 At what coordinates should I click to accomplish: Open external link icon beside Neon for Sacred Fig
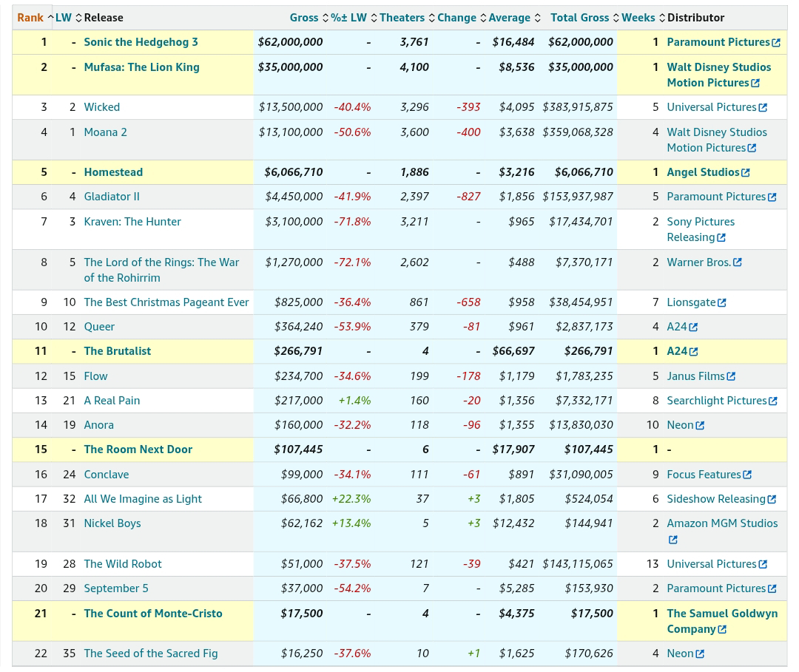point(700,654)
